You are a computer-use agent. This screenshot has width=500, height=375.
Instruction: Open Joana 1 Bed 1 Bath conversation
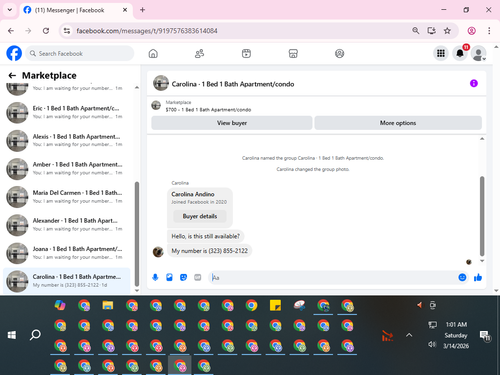[67, 253]
